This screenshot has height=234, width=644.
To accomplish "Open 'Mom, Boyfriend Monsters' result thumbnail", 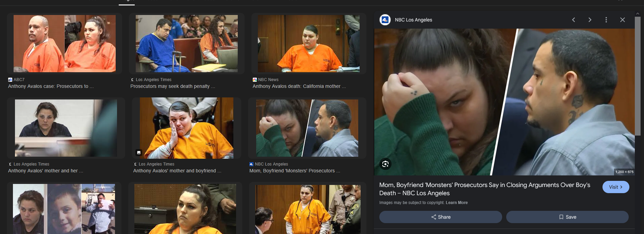I will point(307,128).
